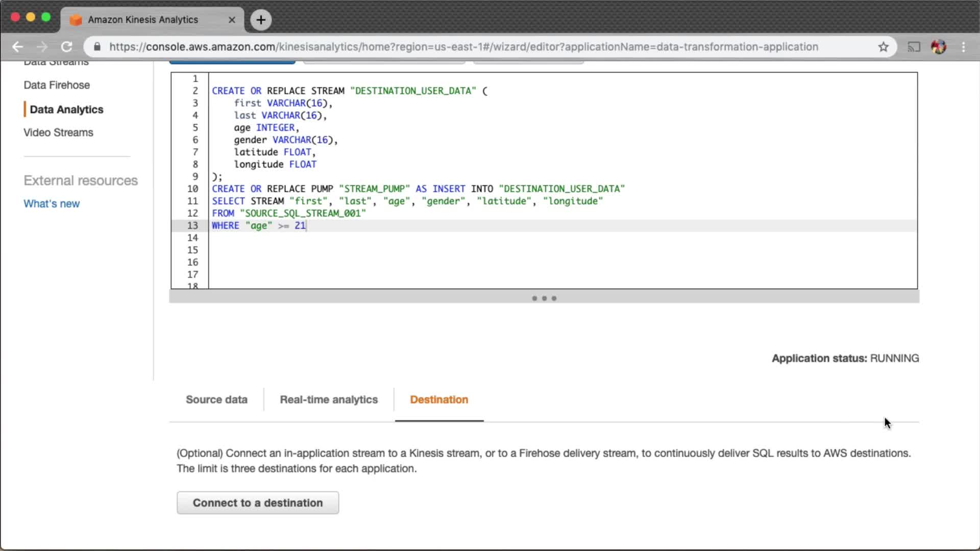Click the lock icon in address bar
The width and height of the screenshot is (980, 551).
click(97, 47)
